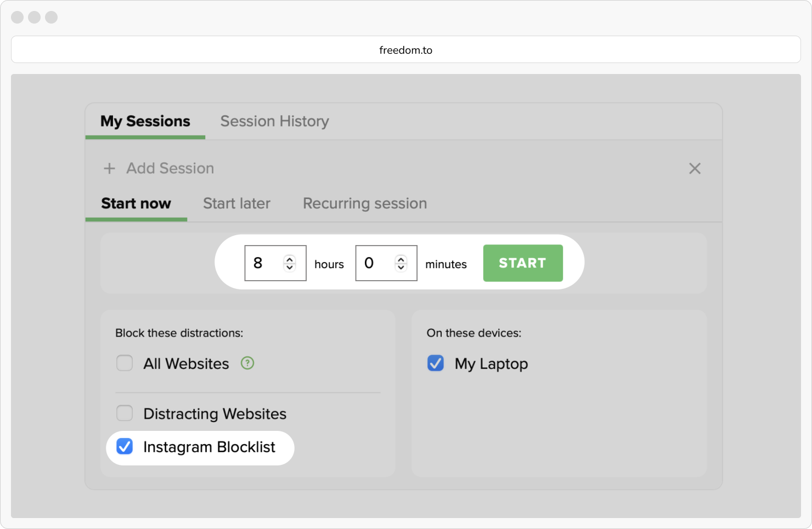Click into the hours input field

[275, 263]
